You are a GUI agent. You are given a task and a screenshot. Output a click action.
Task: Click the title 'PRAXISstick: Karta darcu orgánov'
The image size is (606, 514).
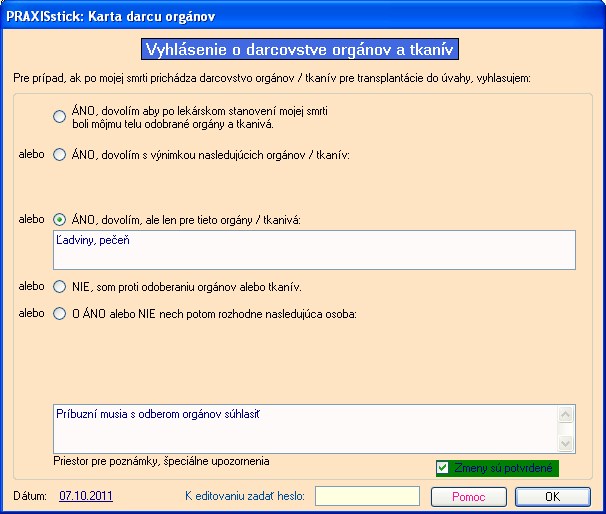[x=111, y=17]
